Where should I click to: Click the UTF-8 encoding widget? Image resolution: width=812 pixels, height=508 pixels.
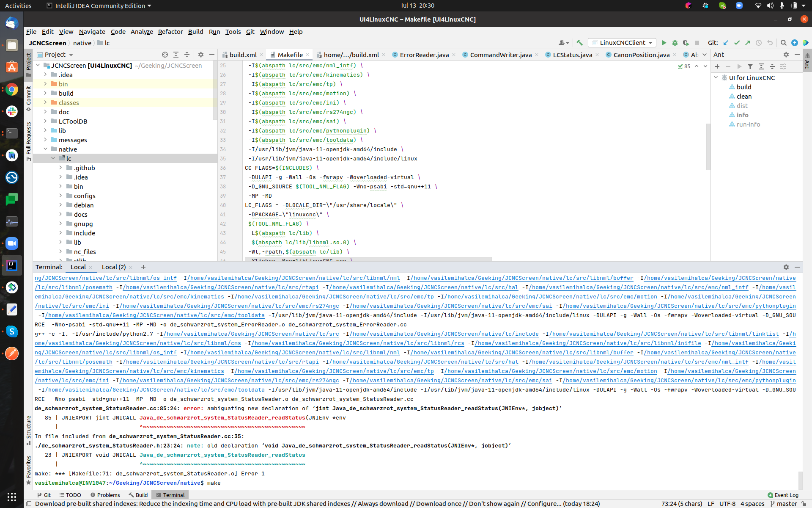click(727, 503)
